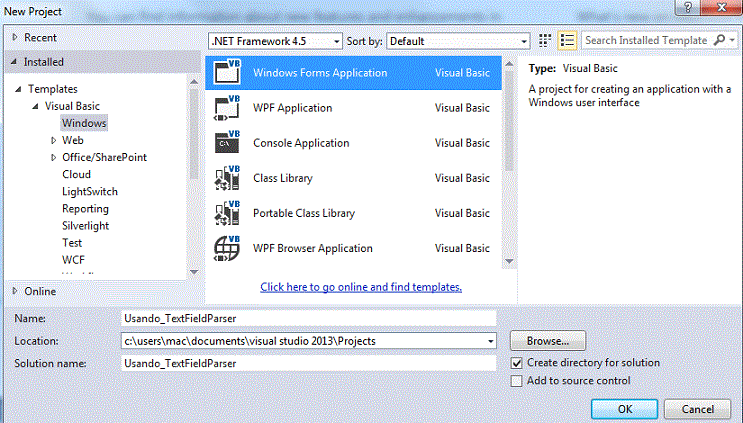Click the Class Library template icon

[227, 178]
